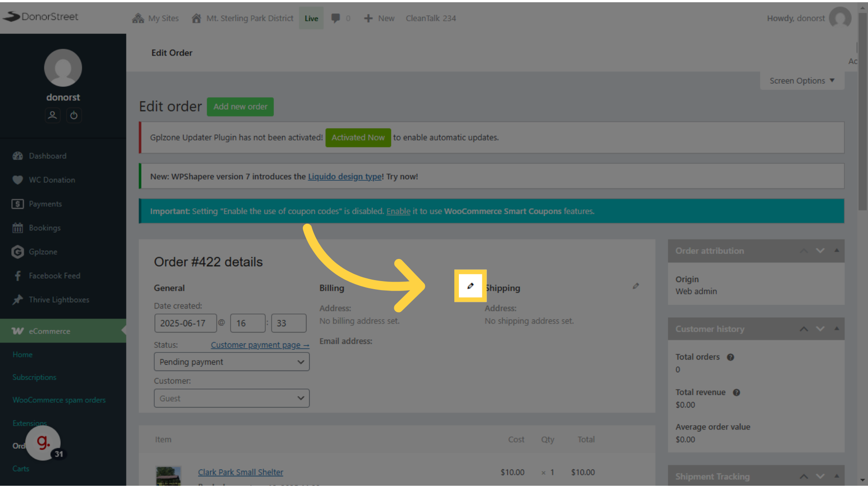The image size is (868, 488).
Task: Show Total revenue help tooltip
Action: pyautogui.click(x=736, y=392)
